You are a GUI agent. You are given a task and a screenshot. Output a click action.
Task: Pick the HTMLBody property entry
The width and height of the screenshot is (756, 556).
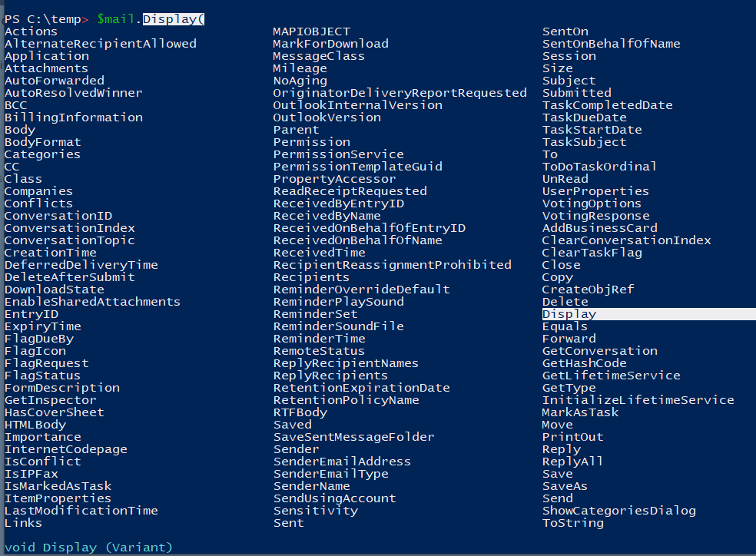pyautogui.click(x=35, y=425)
